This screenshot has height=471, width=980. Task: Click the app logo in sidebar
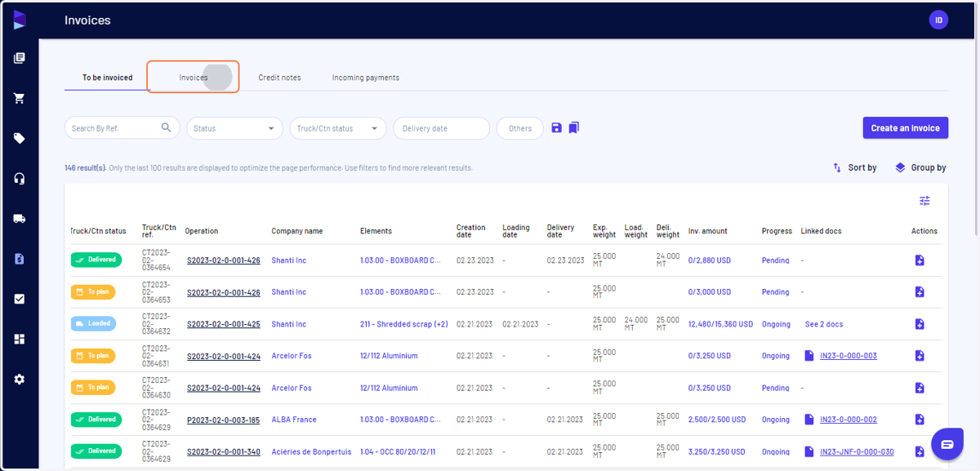pos(20,20)
